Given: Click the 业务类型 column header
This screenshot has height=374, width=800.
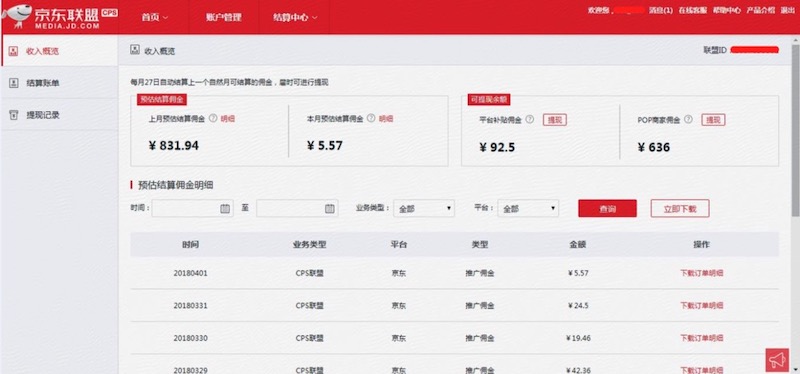Looking at the screenshot, I should pos(310,244).
